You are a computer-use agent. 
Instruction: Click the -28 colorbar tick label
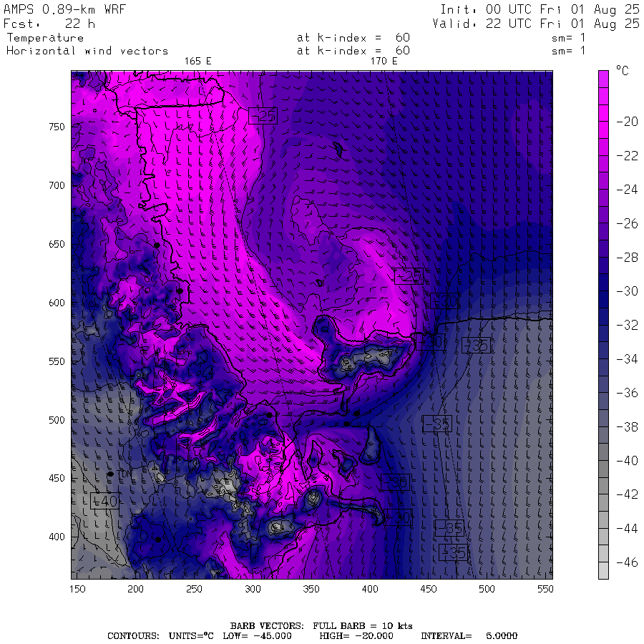[627, 258]
